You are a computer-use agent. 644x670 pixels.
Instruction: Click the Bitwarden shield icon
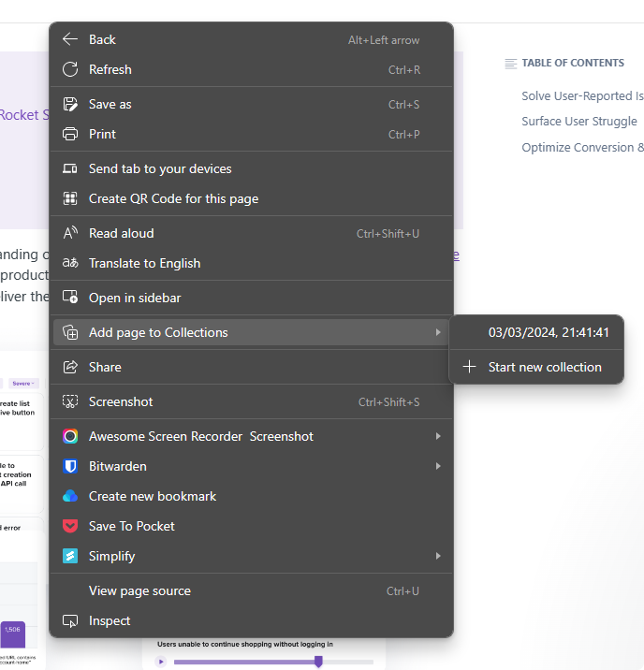[x=70, y=466]
